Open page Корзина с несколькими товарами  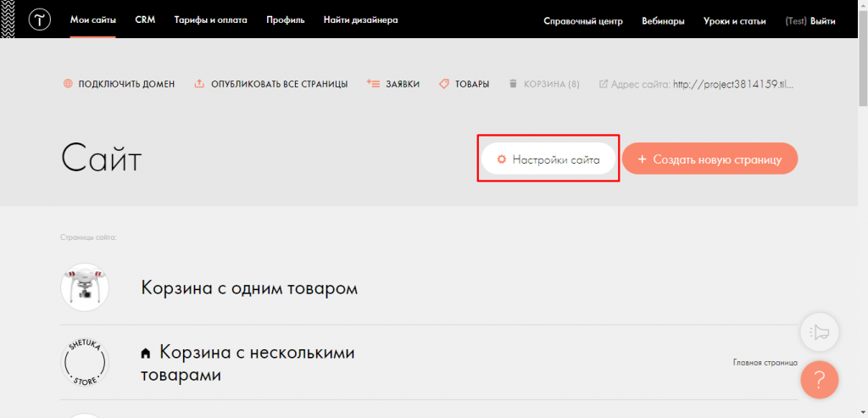pos(248,363)
